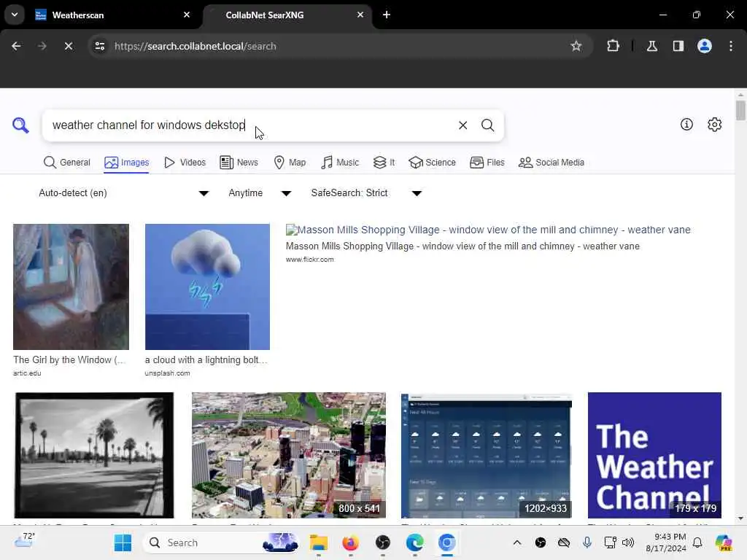Open the notifications bell icon
747x560 pixels.
[697, 542]
